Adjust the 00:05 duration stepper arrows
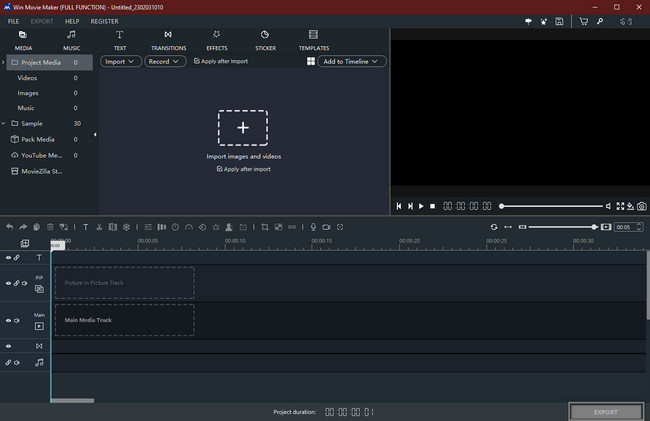Image resolution: width=650 pixels, height=421 pixels. point(639,227)
